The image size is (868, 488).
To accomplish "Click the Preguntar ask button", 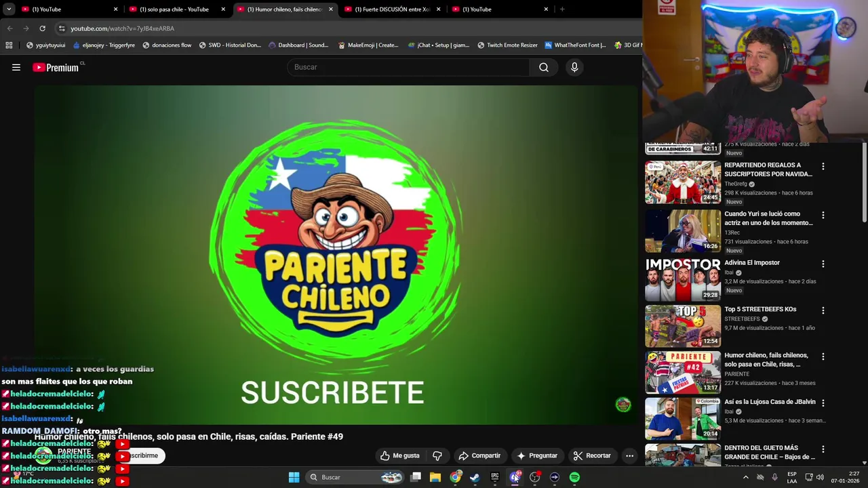I will 537,455.
